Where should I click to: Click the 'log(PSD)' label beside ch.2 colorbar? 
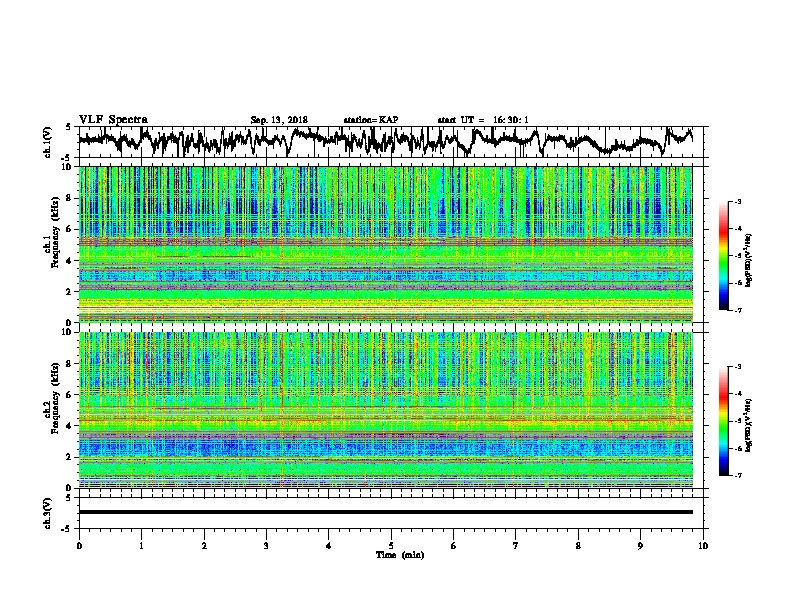pos(750,425)
